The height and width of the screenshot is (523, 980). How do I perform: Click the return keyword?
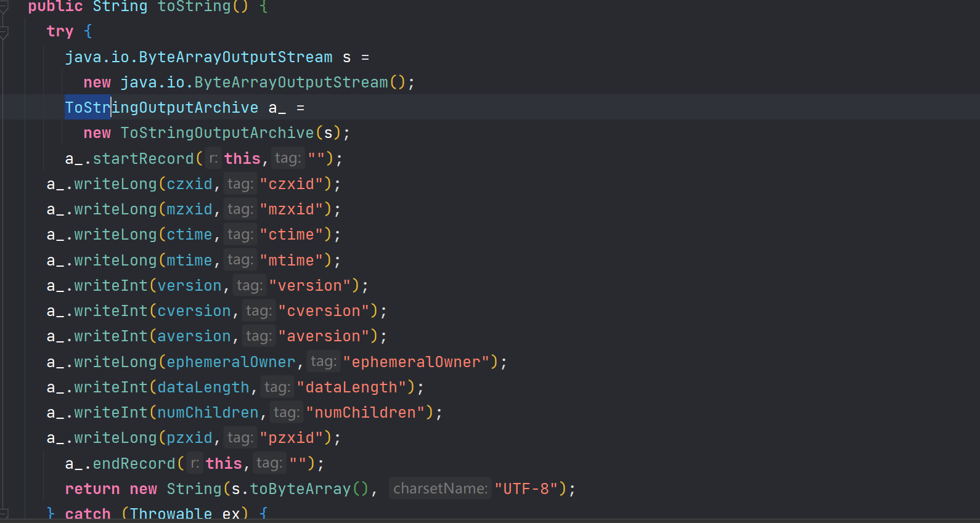pyautogui.click(x=92, y=489)
